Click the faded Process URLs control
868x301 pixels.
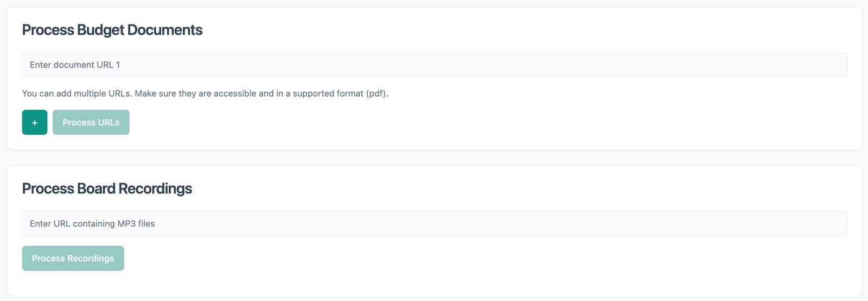click(91, 122)
